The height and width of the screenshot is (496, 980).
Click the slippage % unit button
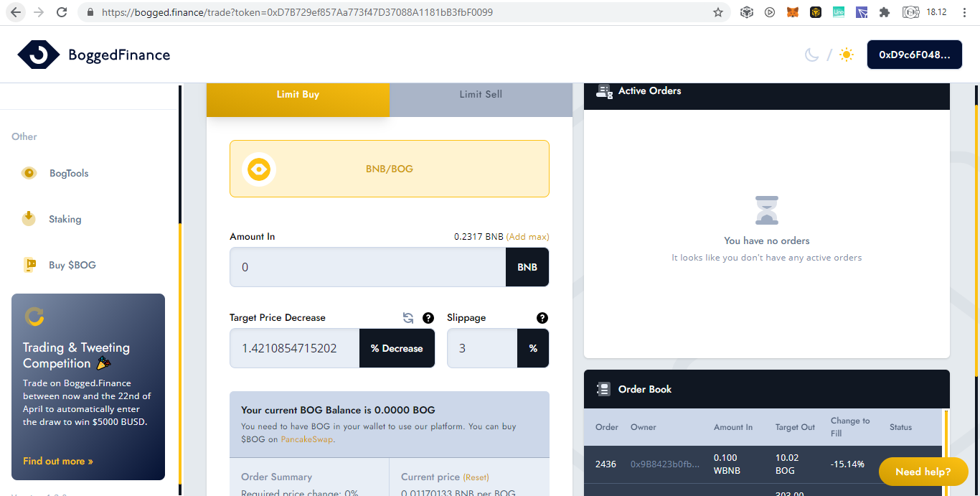(533, 348)
